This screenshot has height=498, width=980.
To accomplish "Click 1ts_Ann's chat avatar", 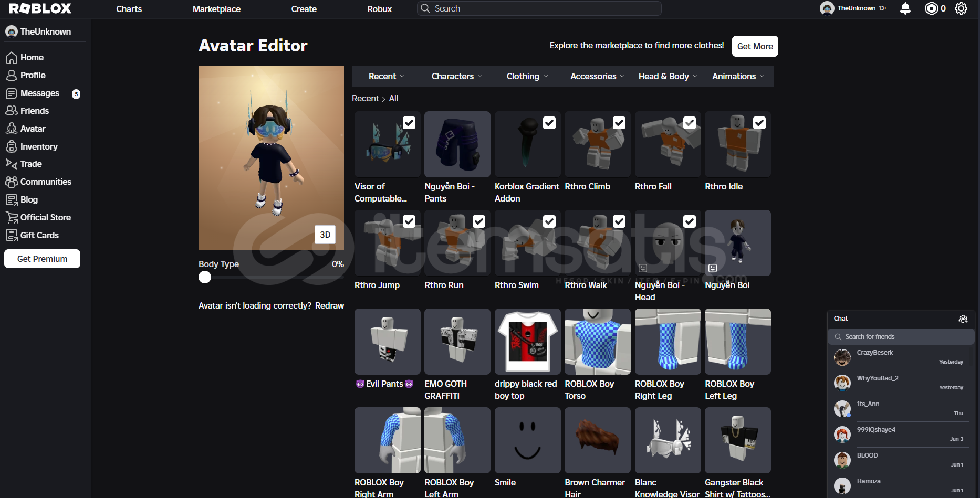I will click(842, 409).
